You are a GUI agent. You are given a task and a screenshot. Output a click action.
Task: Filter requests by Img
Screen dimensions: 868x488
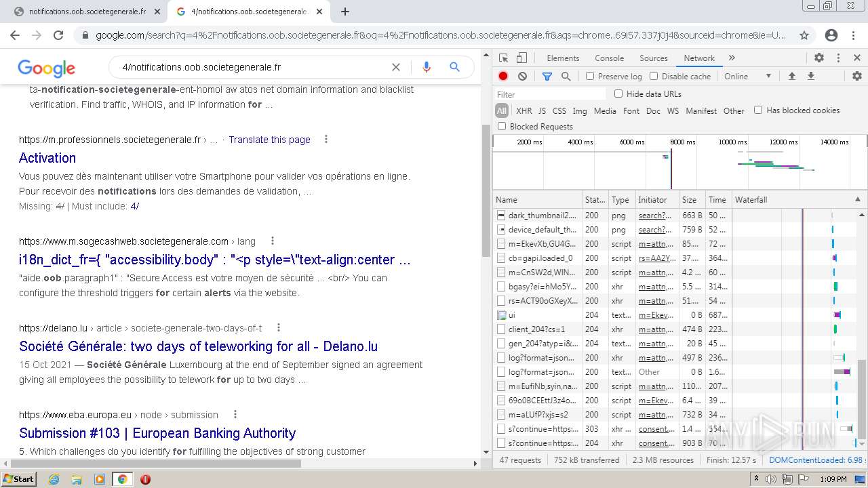click(580, 110)
